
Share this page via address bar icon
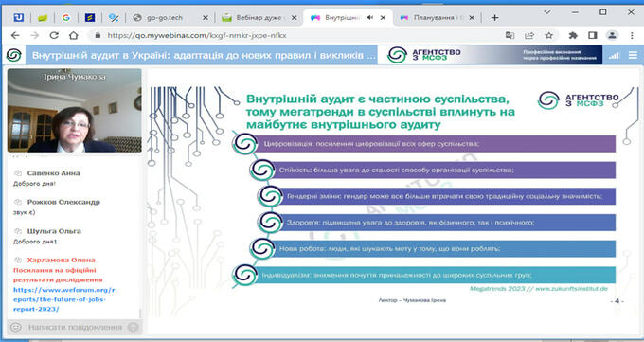pyautogui.click(x=529, y=35)
